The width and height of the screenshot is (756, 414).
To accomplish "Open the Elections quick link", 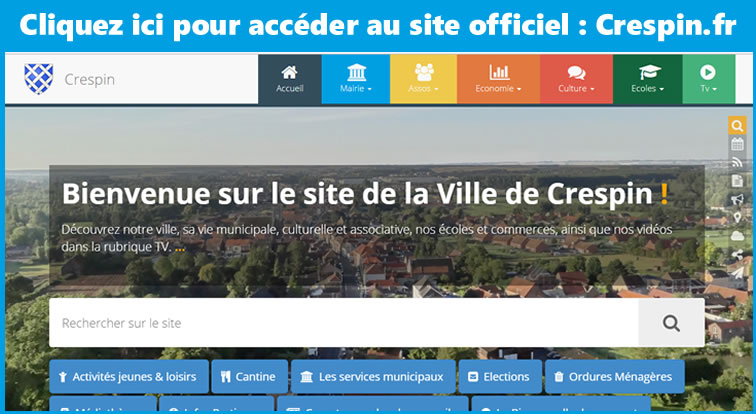I will [500, 376].
